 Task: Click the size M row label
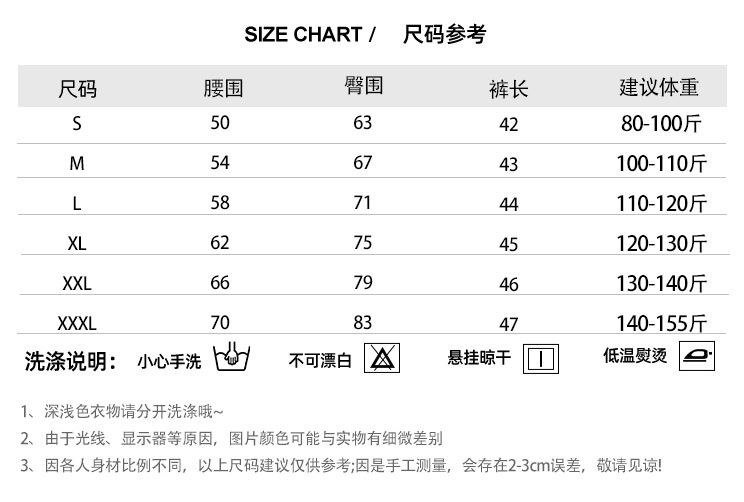(x=77, y=164)
